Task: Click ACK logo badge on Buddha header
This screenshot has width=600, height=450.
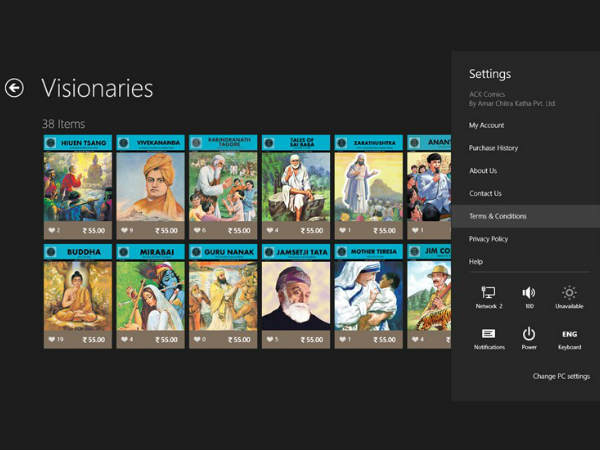Action: tap(51, 252)
